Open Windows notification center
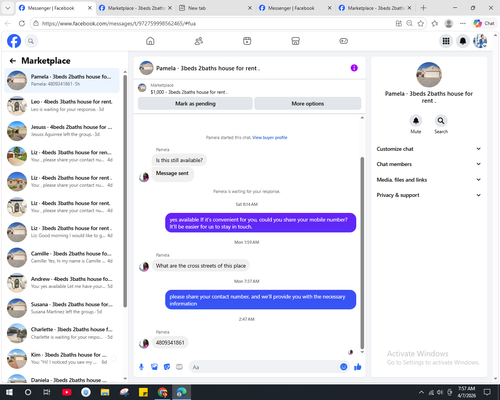Screen dimensions: 500x400 coord(487,392)
